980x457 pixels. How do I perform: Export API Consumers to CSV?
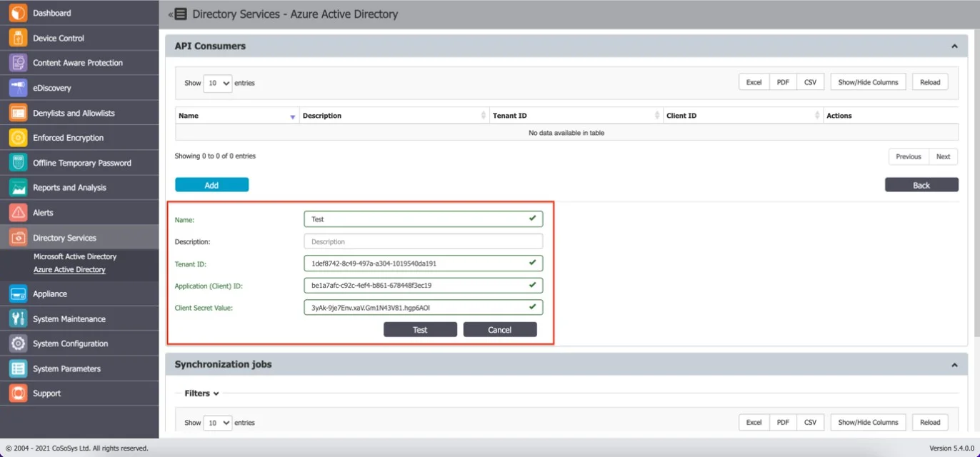coord(810,82)
